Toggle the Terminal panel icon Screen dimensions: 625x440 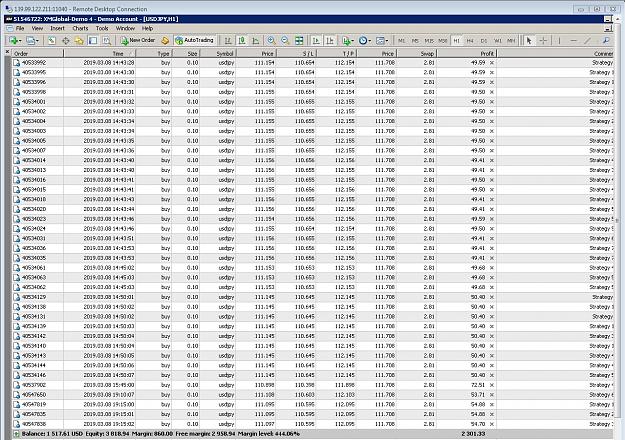click(x=93, y=40)
